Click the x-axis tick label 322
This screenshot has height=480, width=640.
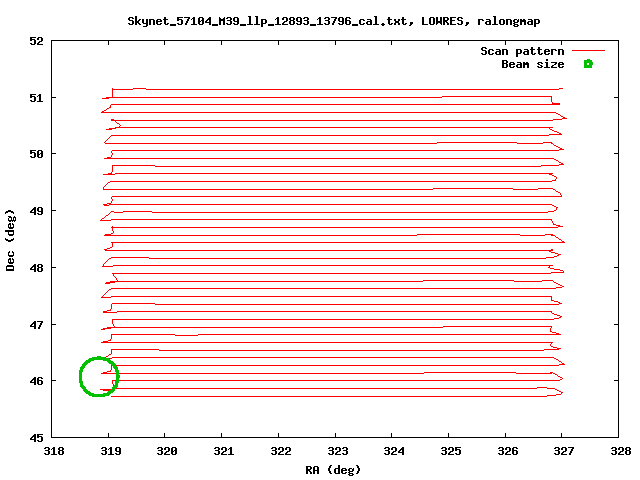click(281, 451)
